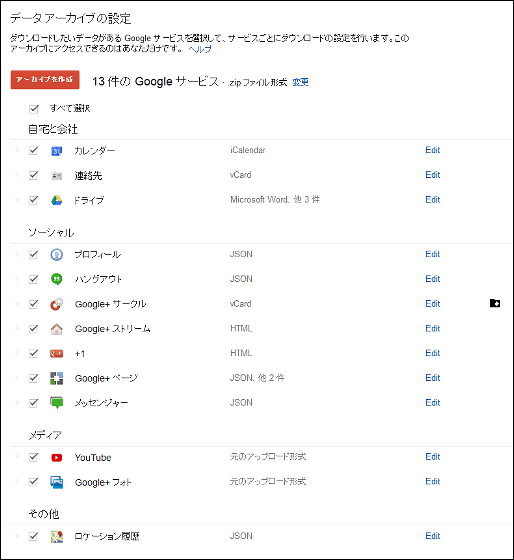
Task: Click the +1 service icon
Action: coord(56,354)
